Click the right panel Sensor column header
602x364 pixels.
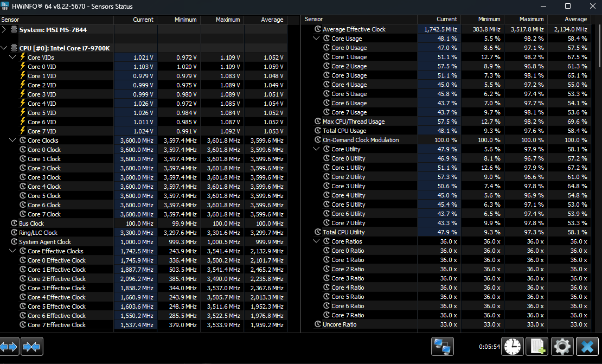point(360,19)
